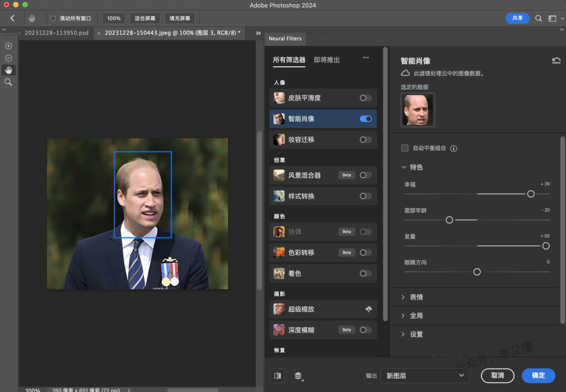Click the add-to-selection plus circle tool

pyautogui.click(x=8, y=46)
